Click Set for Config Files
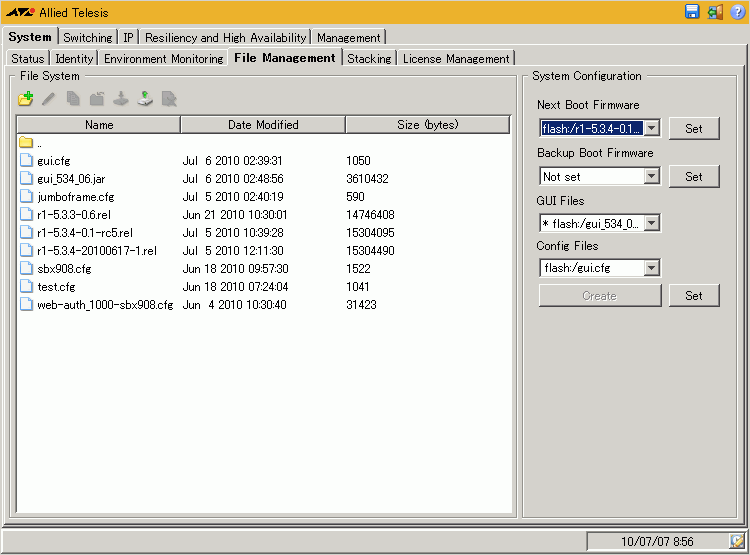Image resolution: width=750 pixels, height=555 pixels. [x=694, y=295]
